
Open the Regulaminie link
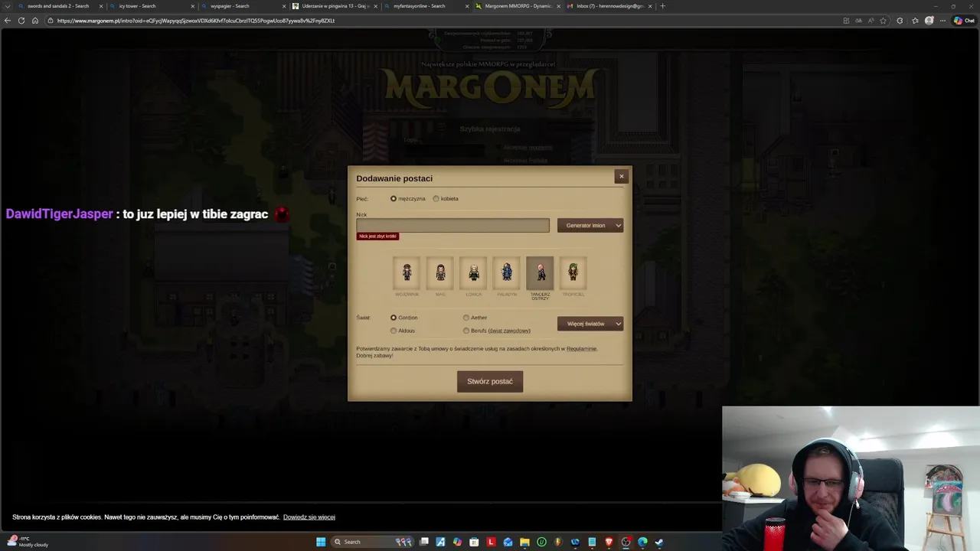coord(581,349)
